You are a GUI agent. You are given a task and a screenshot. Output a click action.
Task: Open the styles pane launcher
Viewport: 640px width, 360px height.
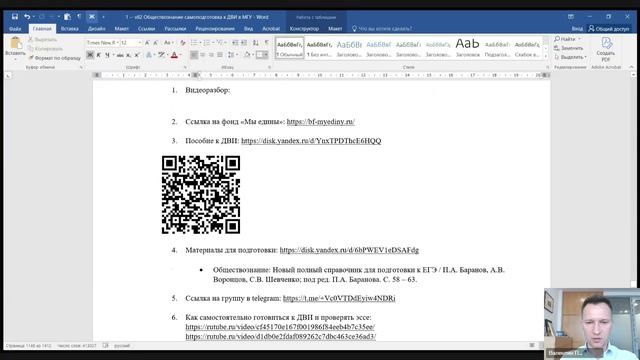[547, 67]
